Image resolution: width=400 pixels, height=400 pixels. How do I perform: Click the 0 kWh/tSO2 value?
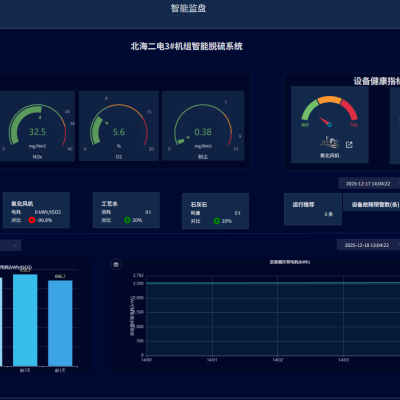click(48, 212)
